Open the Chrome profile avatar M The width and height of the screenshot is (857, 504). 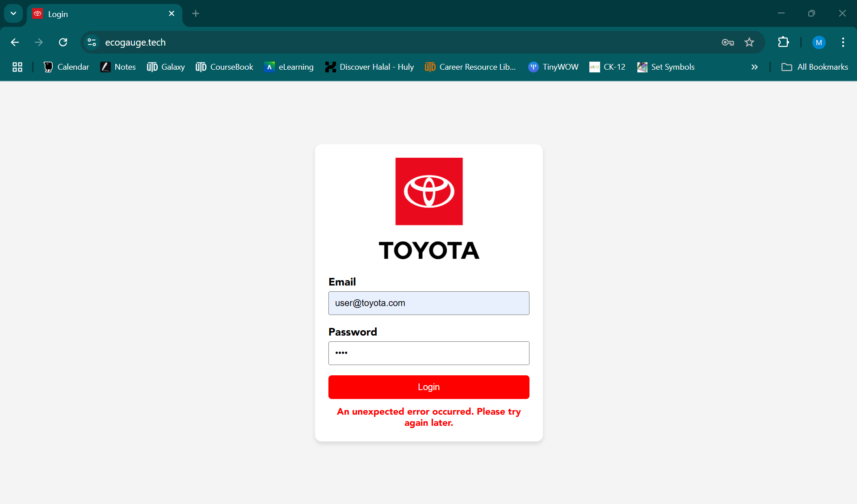coord(819,42)
